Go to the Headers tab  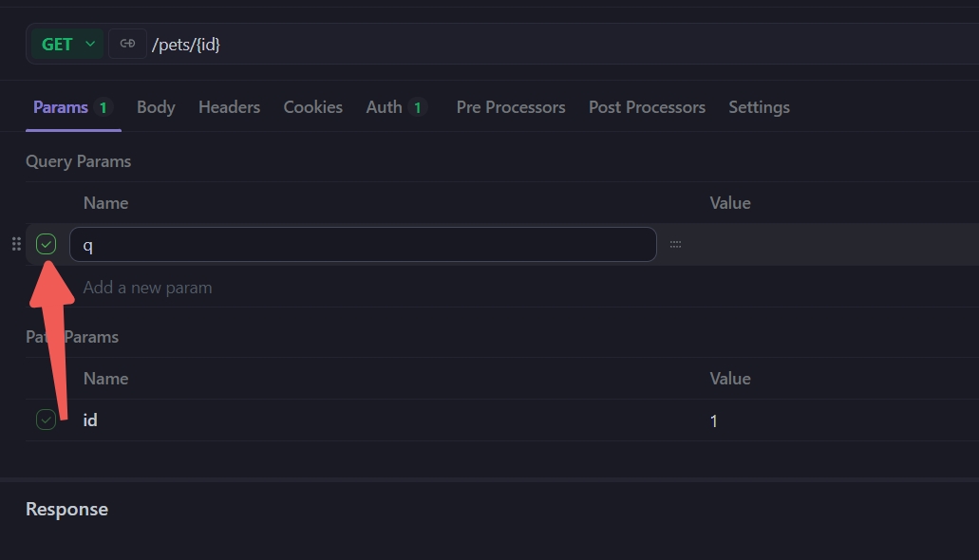229,107
